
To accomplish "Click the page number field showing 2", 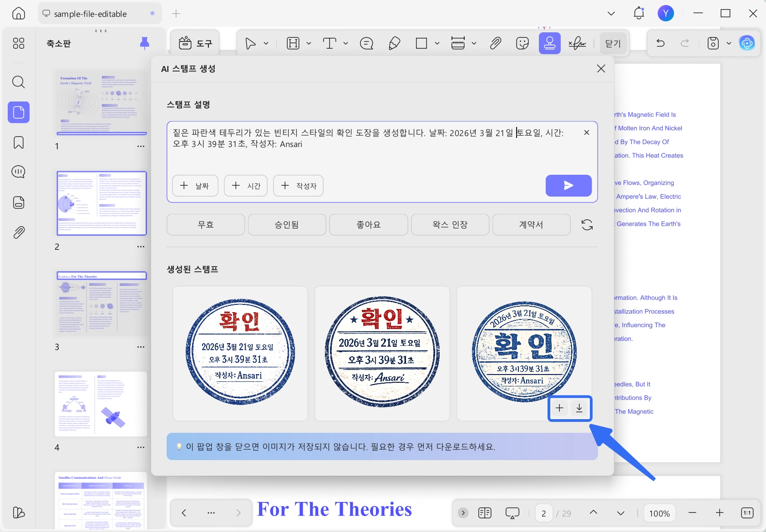I will pyautogui.click(x=544, y=513).
